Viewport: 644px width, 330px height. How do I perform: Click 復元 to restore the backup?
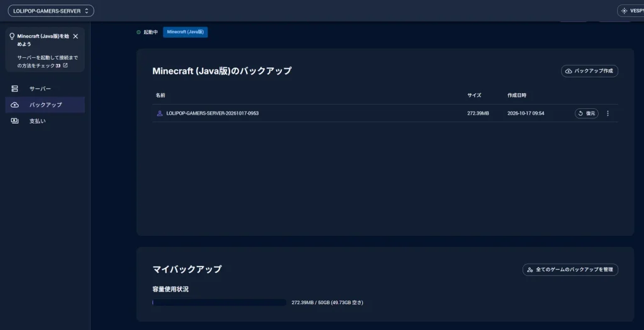(587, 113)
